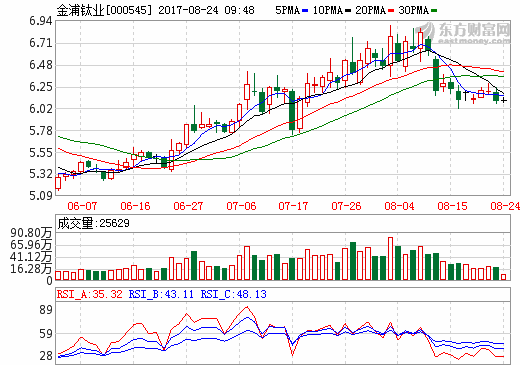The height and width of the screenshot is (365, 520).
Task: Click the 16.28万 volume axis label
Action: click(x=31, y=269)
